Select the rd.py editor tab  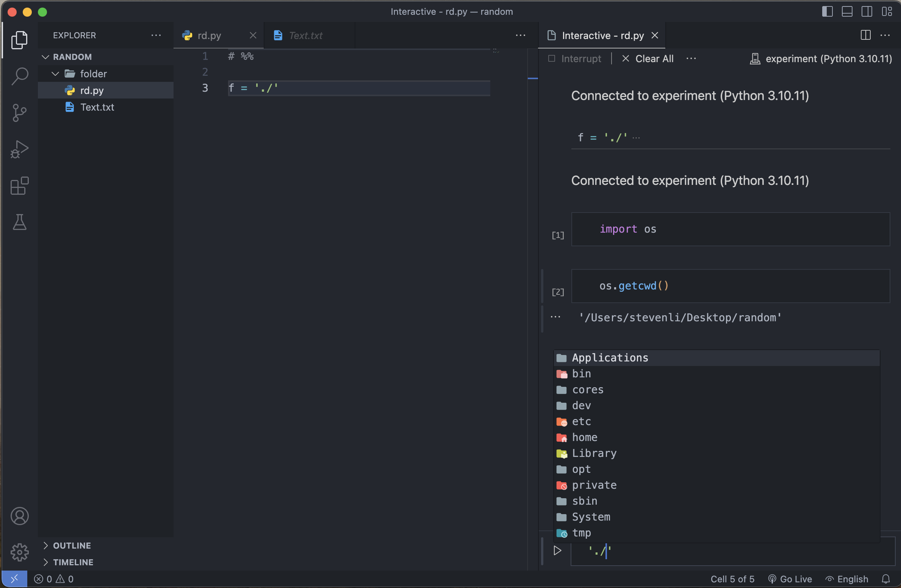[209, 36]
